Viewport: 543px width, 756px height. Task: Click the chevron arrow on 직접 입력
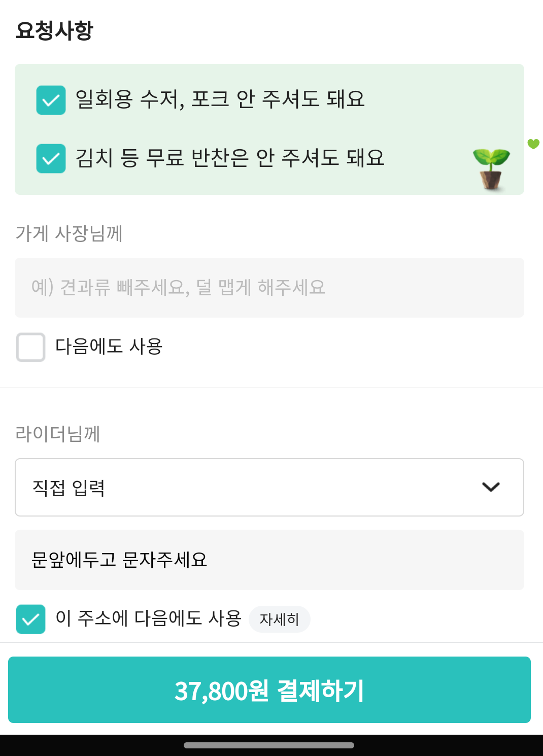pyautogui.click(x=491, y=487)
